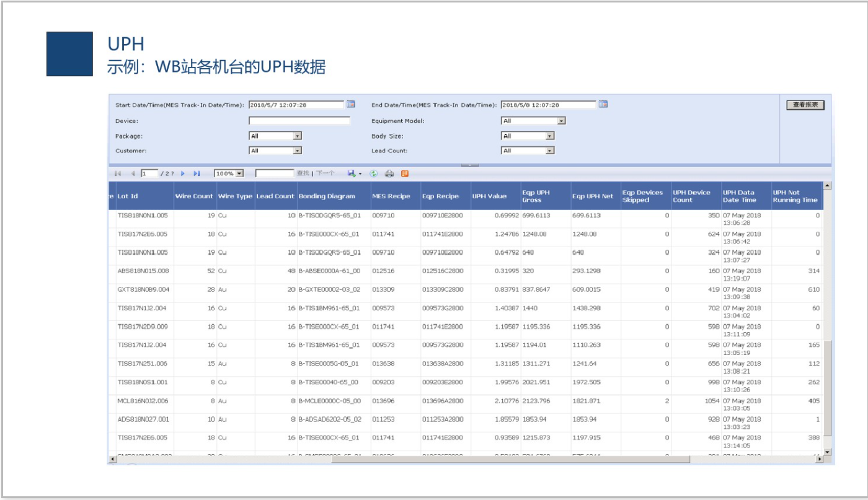Click the 查看报表 button
The width and height of the screenshot is (868, 500).
tap(805, 104)
